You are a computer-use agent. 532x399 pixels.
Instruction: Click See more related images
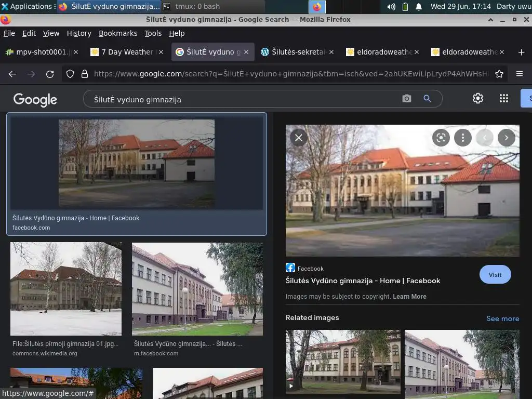502,318
